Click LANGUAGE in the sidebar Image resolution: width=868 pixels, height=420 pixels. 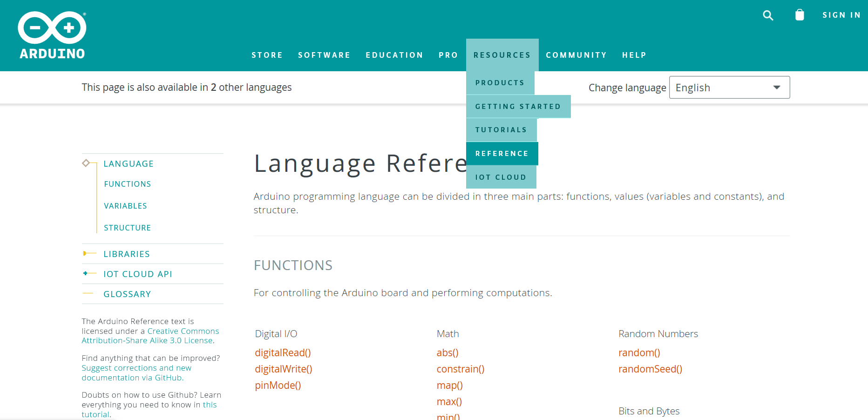[129, 164]
